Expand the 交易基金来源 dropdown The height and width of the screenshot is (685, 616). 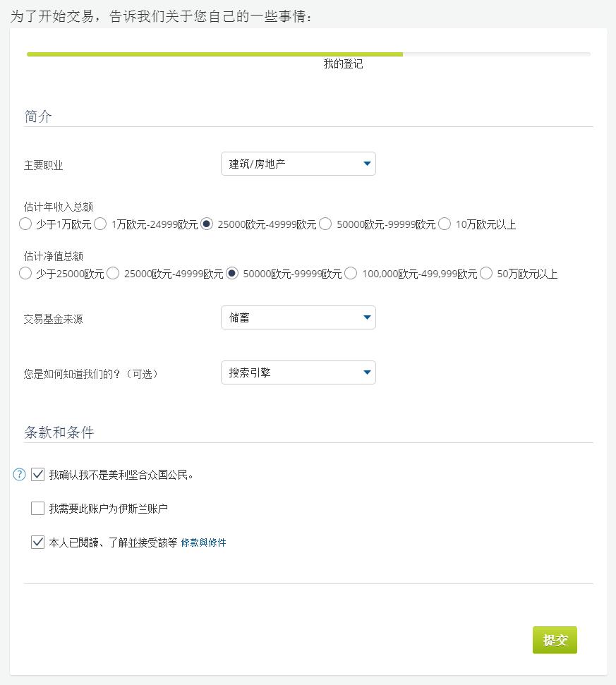tap(298, 317)
